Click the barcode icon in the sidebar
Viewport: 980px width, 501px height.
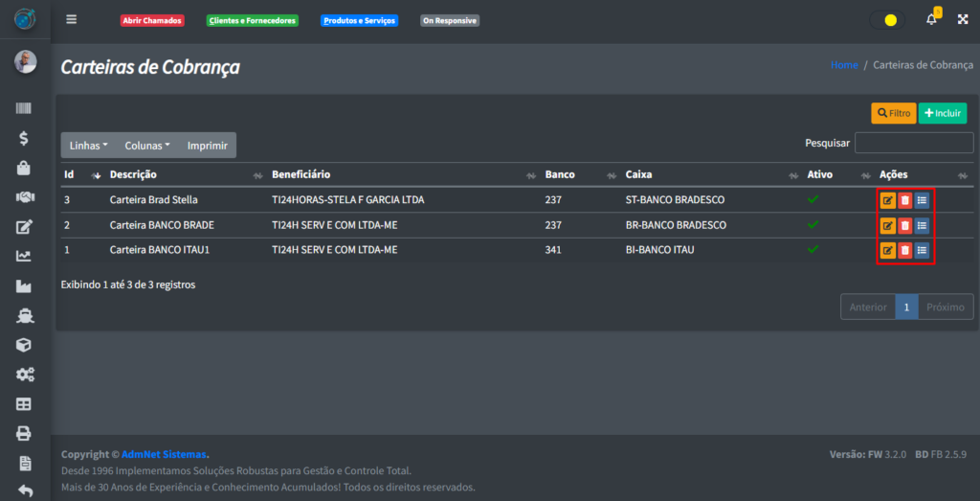coord(25,109)
